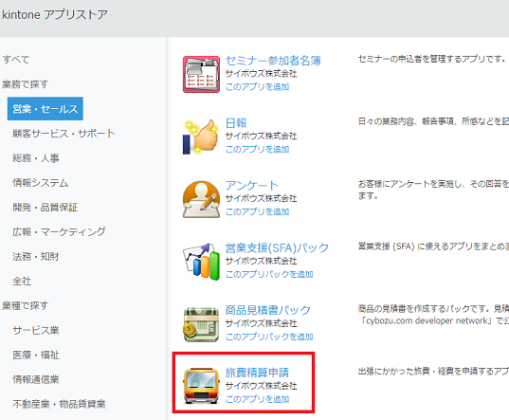
Task: Add the セミナー参加者名簿 app via このアプリを追加
Action: [257, 86]
